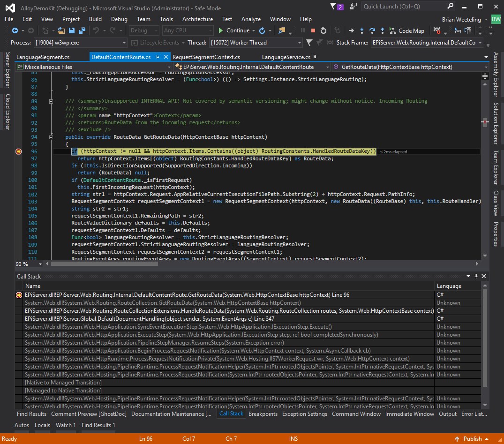Close the Call Stack panel

pos(484,276)
